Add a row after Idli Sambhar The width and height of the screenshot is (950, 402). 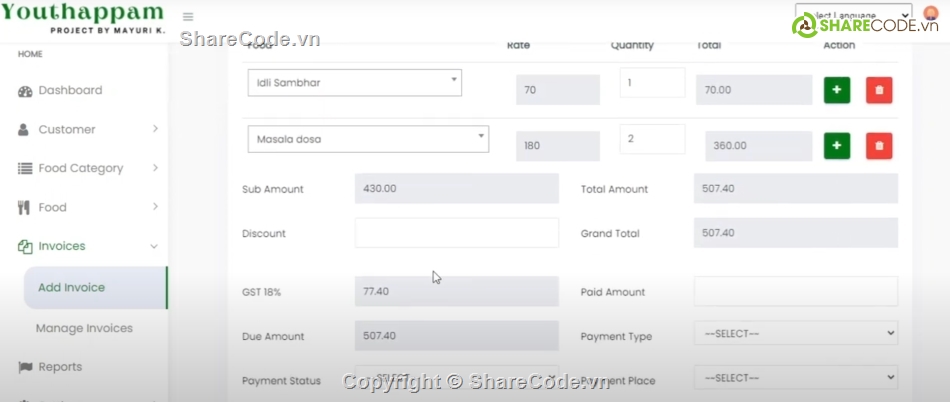[837, 90]
